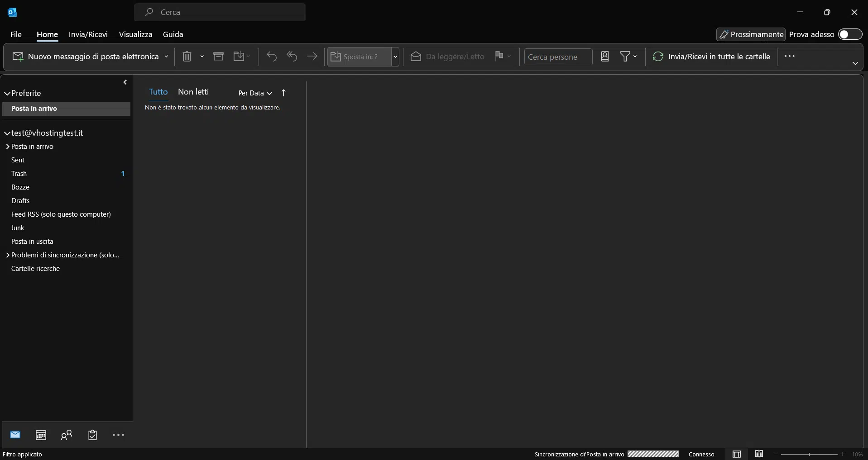Image resolution: width=868 pixels, height=460 pixels.
Task: Switch to Normal view status bar icon
Action: 737,454
